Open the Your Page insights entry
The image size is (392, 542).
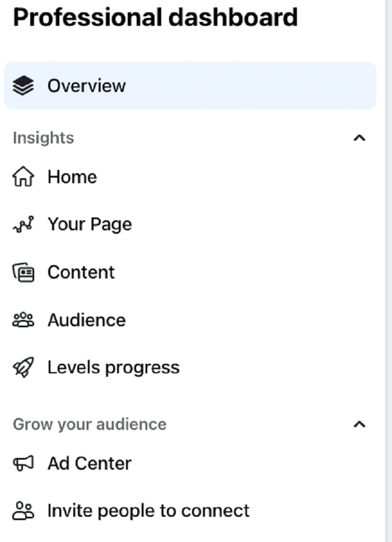[90, 225]
